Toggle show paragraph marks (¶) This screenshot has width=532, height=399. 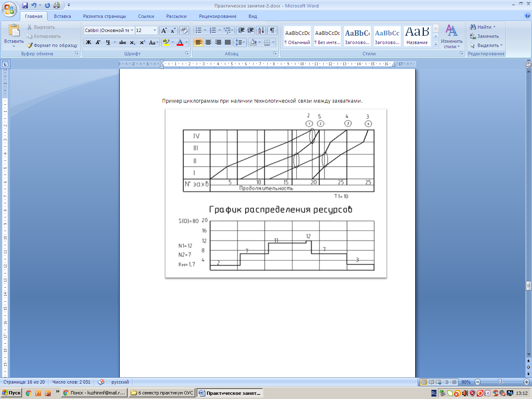pos(272,30)
